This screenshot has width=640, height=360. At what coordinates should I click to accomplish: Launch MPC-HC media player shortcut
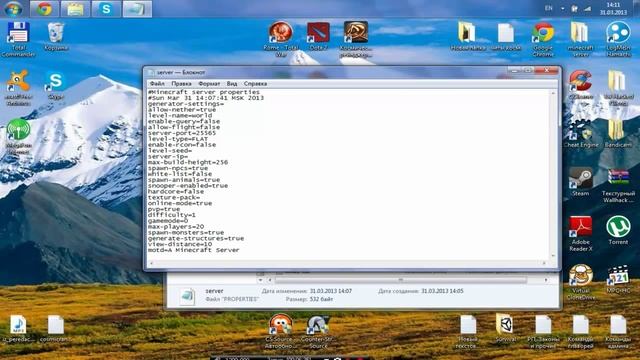tap(618, 279)
